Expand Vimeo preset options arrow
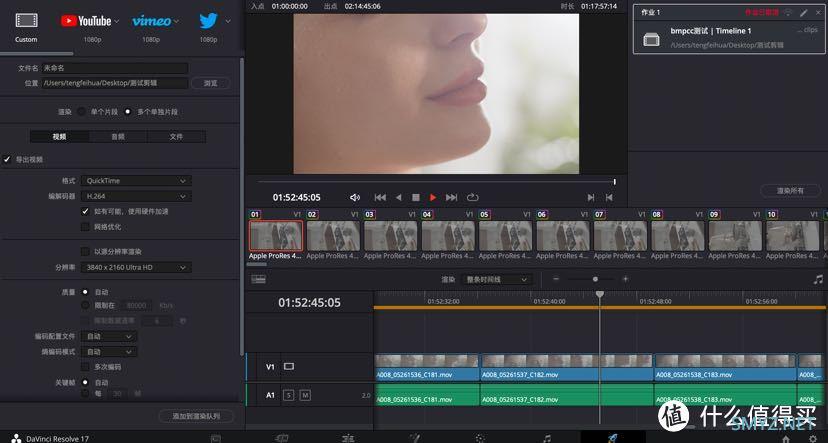Image resolution: width=828 pixels, height=443 pixels. (176, 22)
